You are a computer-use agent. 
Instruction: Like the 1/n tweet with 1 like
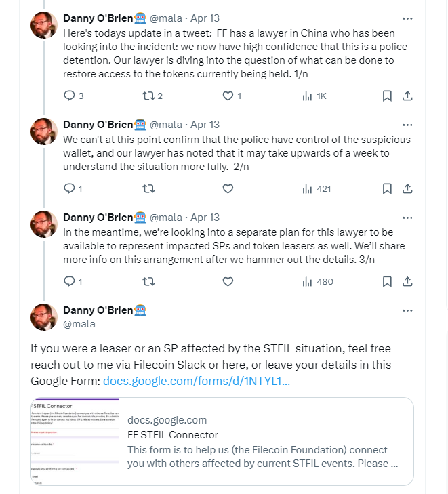pyautogui.click(x=232, y=96)
